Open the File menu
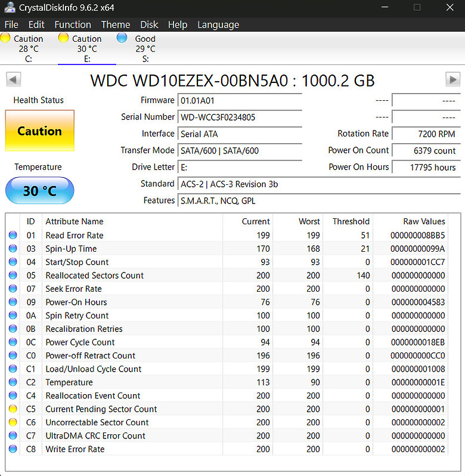The height and width of the screenshot is (476, 465). pyautogui.click(x=11, y=24)
